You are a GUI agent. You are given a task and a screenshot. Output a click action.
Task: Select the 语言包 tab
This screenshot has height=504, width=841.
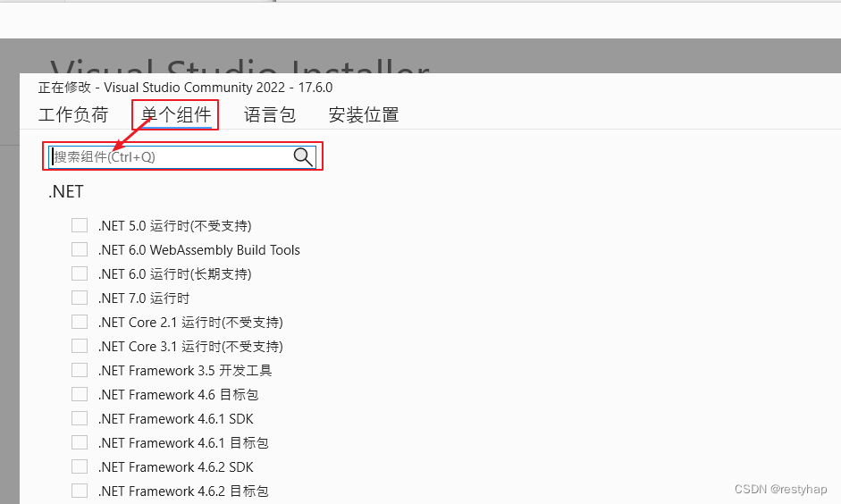click(270, 114)
